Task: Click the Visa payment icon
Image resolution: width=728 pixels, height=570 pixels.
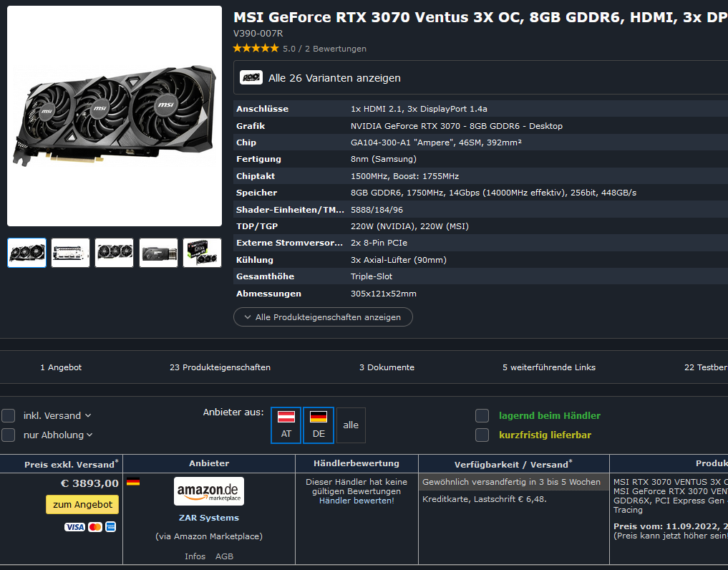Action: click(74, 527)
